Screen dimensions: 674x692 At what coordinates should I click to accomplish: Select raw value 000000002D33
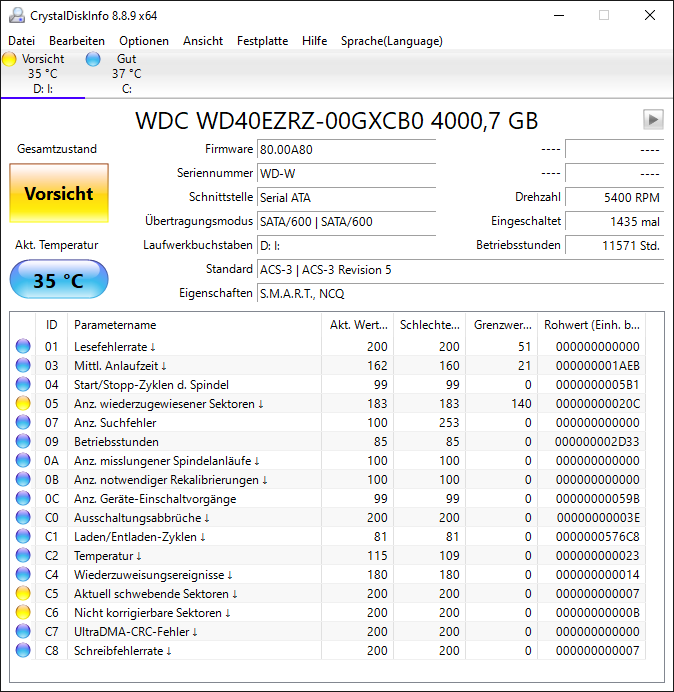click(x=597, y=442)
